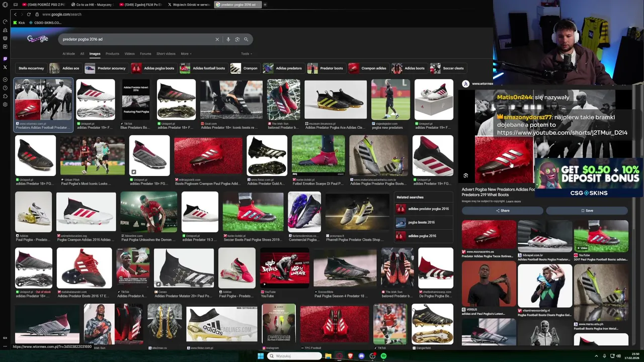Select Predator accuracy filter chip
This screenshot has height=362, width=644.
pos(106,68)
